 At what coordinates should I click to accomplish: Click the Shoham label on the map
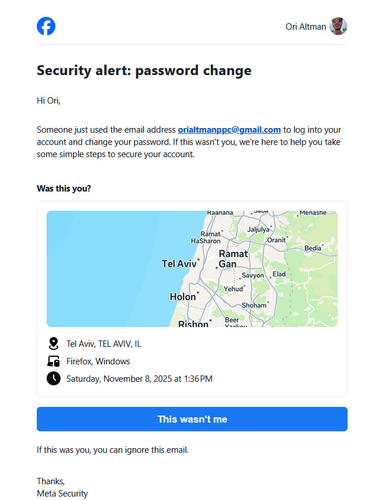254,305
